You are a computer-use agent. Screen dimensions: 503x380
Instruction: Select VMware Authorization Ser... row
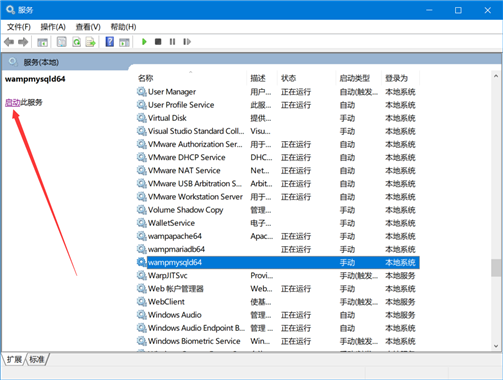(x=278, y=144)
